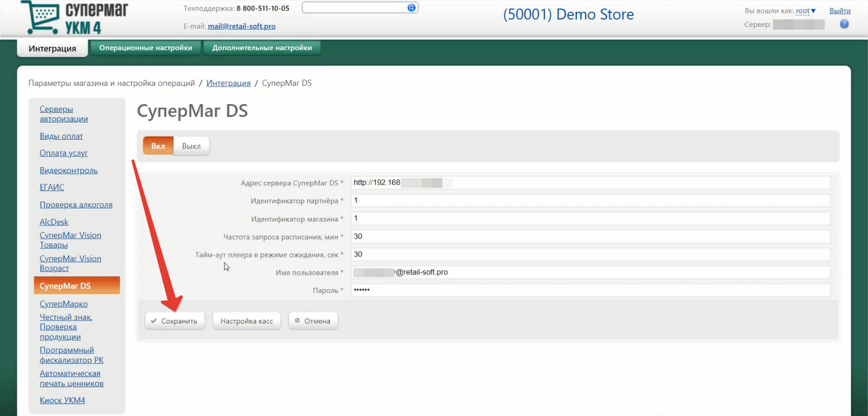Open the Операционные настройки tab
Image resolution: width=868 pixels, height=416 pixels.
146,48
